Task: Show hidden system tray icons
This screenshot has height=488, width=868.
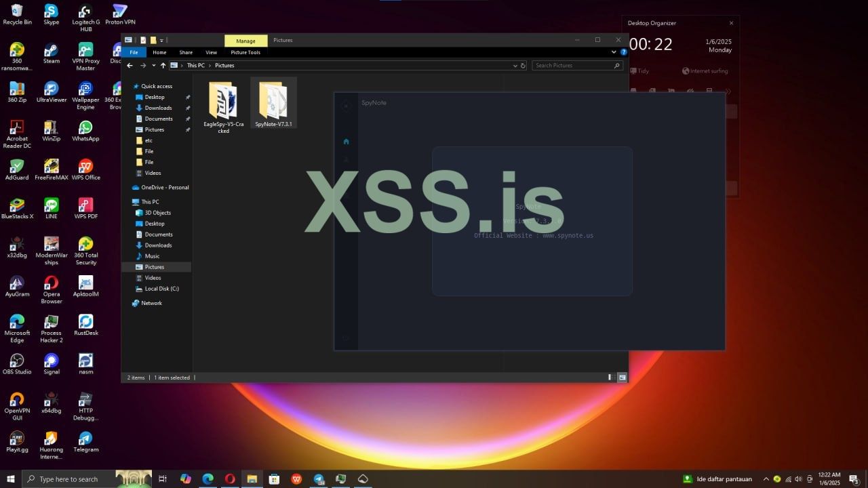Action: click(766, 479)
